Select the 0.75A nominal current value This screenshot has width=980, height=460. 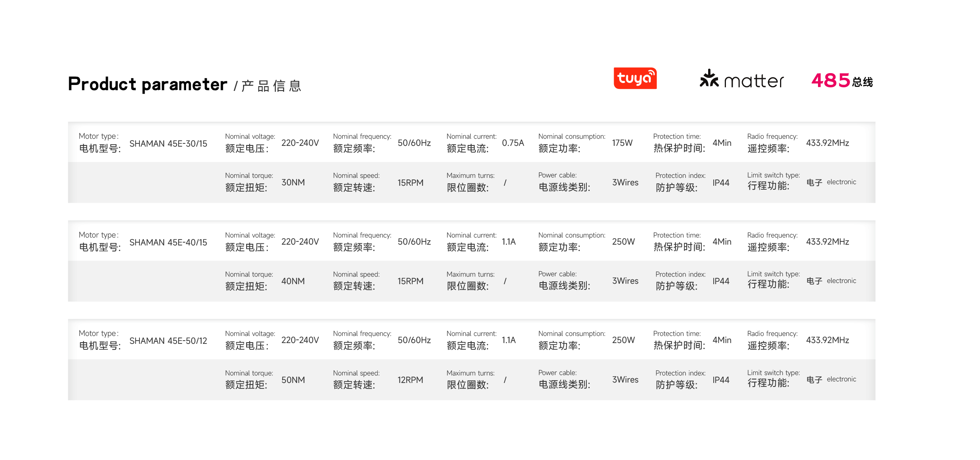(x=513, y=143)
